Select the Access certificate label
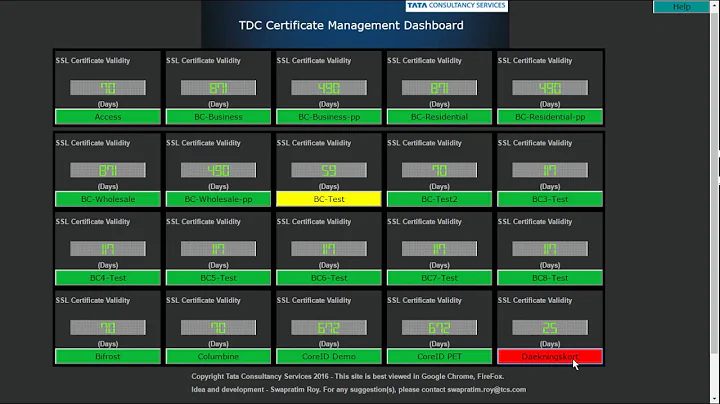The height and width of the screenshot is (404, 720). (108, 117)
